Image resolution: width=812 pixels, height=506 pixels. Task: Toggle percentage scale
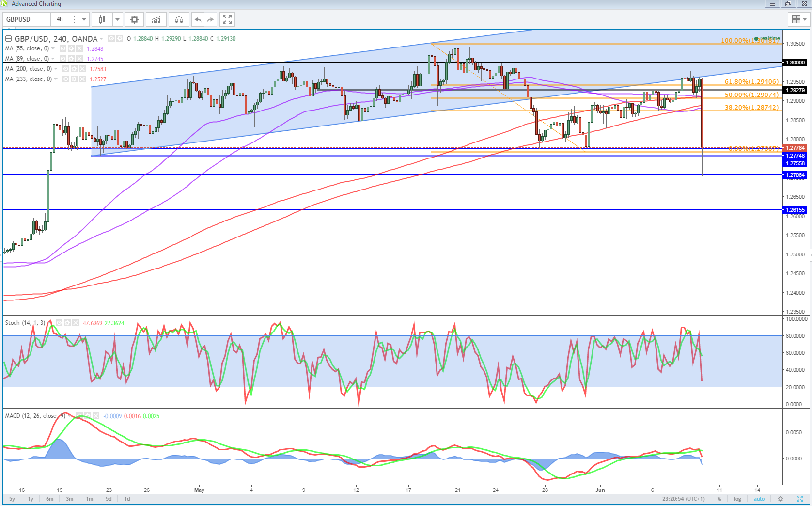719,499
